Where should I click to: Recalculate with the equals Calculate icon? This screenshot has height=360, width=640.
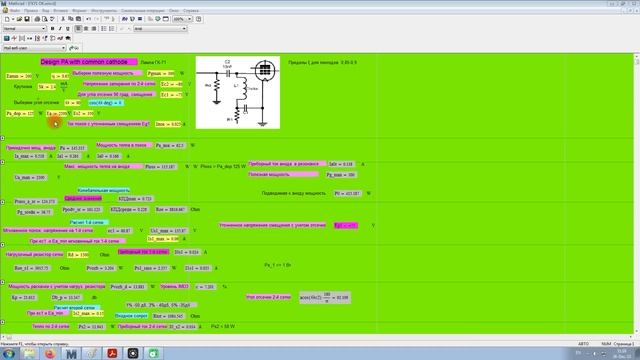140,19
